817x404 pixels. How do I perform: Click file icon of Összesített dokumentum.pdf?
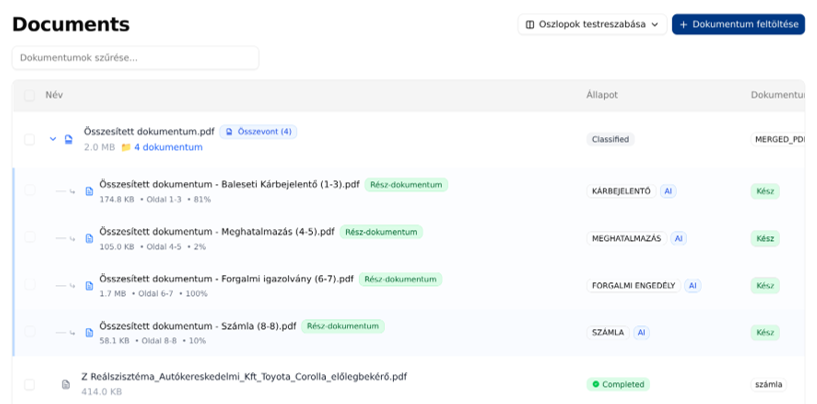point(69,140)
